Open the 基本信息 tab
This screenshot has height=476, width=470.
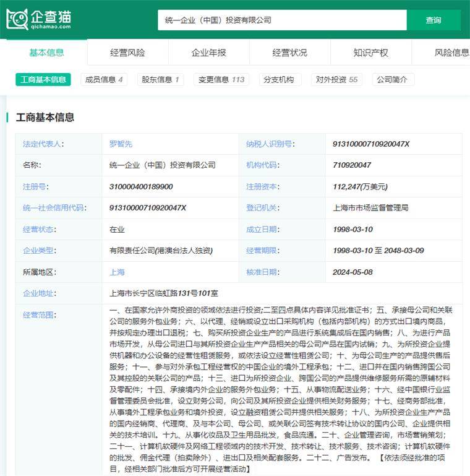[47, 53]
